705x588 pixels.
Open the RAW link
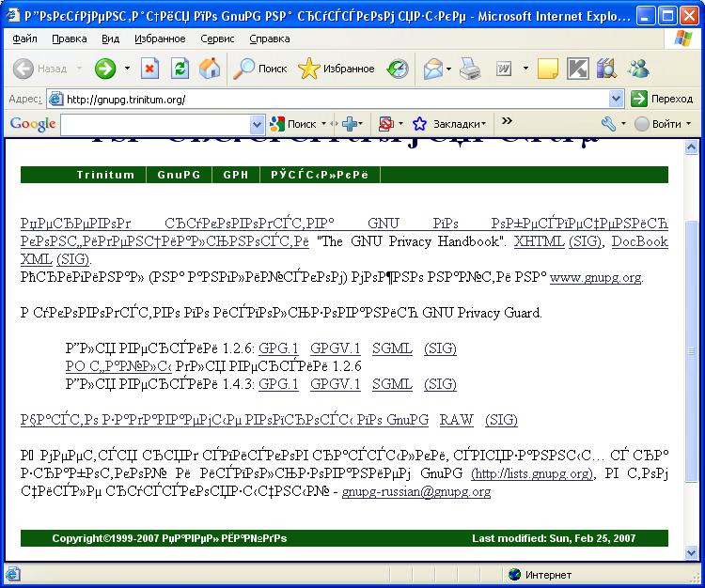(456, 420)
